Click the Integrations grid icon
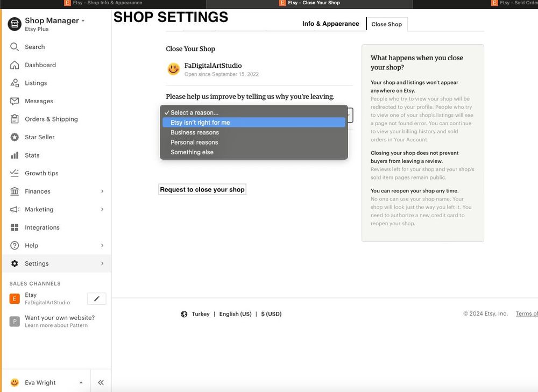Screen dimensions: 538x392 [15, 227]
